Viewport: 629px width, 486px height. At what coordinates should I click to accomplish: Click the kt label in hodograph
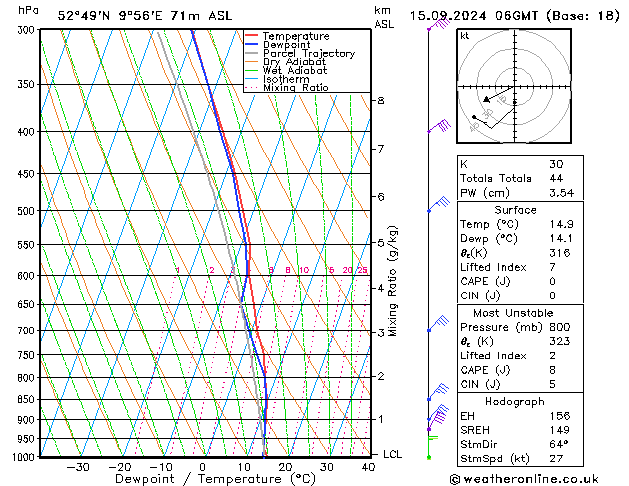point(465,36)
